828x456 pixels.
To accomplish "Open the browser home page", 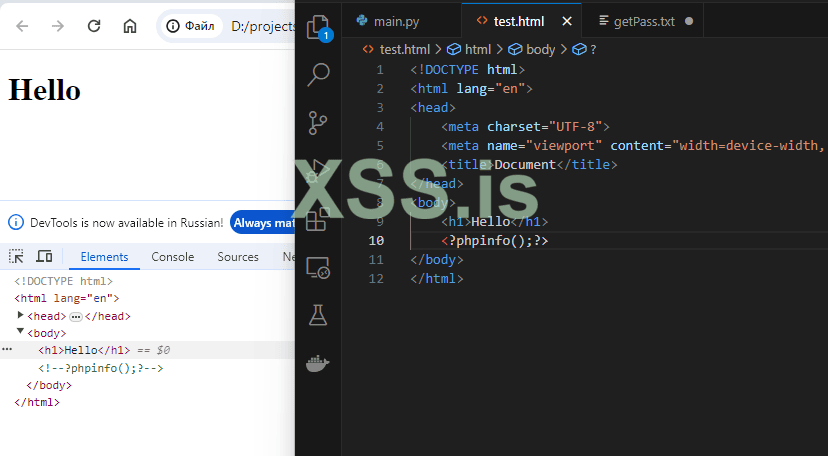I will (130, 26).
